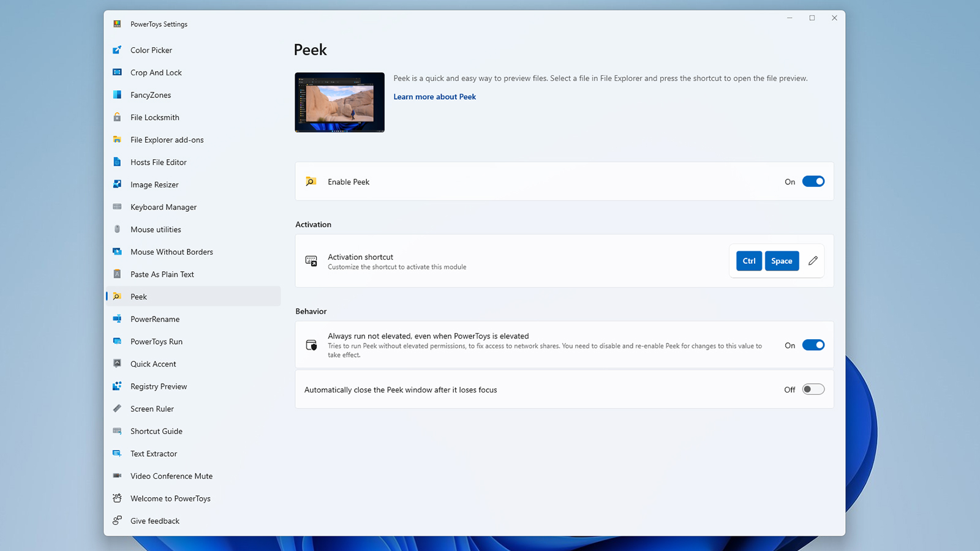
Task: Maximize the PowerToys Settings window
Action: coord(812,18)
